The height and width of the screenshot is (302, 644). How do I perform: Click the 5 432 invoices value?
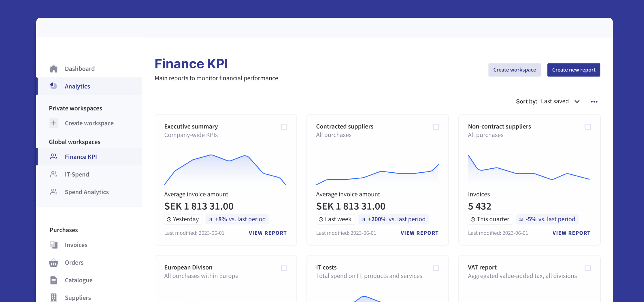pos(479,206)
